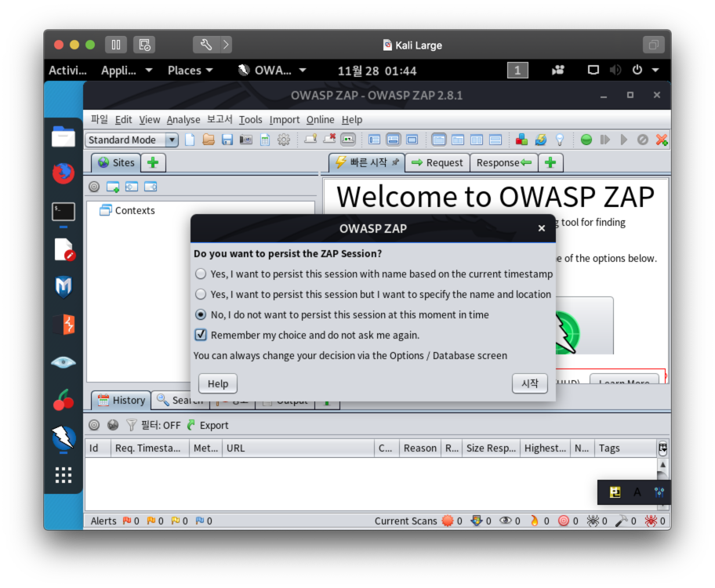Screen dimensions: 715x588
Task: Expand the Places menu in top bar
Action: pos(191,71)
